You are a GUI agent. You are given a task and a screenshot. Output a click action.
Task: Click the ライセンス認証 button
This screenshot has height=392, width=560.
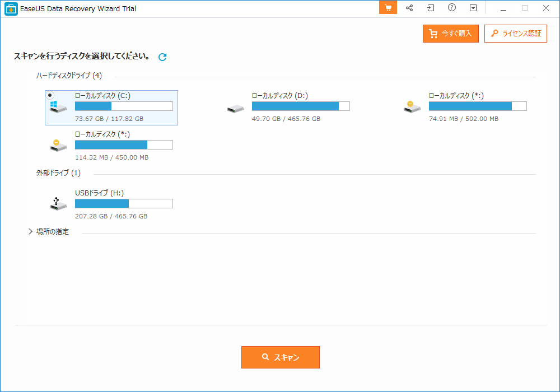click(515, 34)
